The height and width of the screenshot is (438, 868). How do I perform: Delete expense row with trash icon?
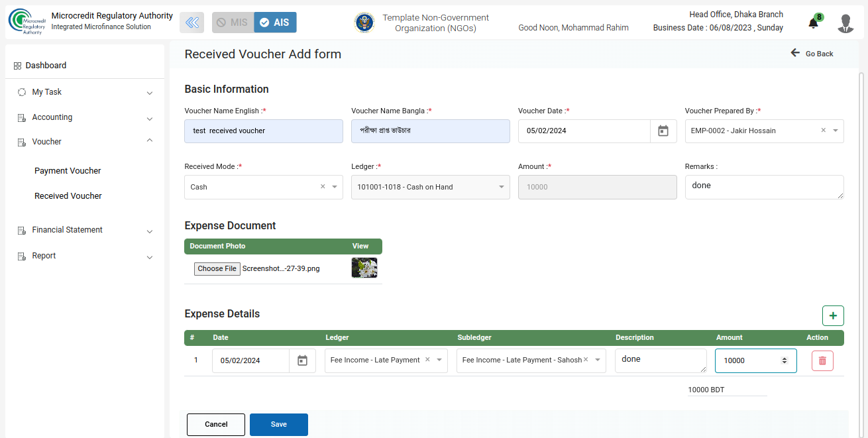pyautogui.click(x=822, y=360)
